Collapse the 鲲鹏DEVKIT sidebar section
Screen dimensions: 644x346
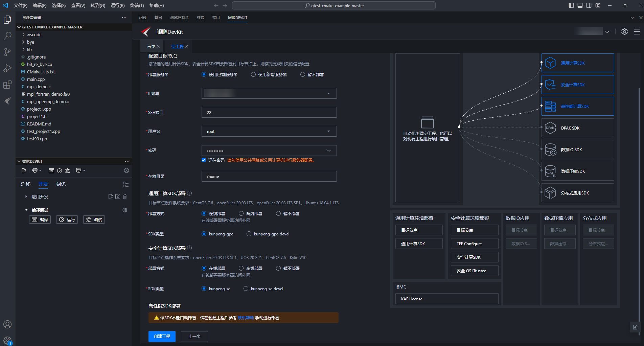19,161
